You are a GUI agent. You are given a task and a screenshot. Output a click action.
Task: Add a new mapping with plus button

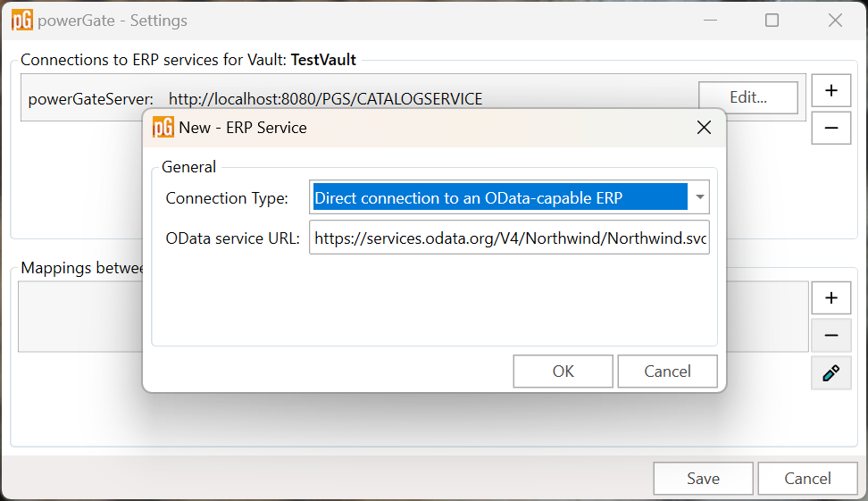(x=830, y=298)
